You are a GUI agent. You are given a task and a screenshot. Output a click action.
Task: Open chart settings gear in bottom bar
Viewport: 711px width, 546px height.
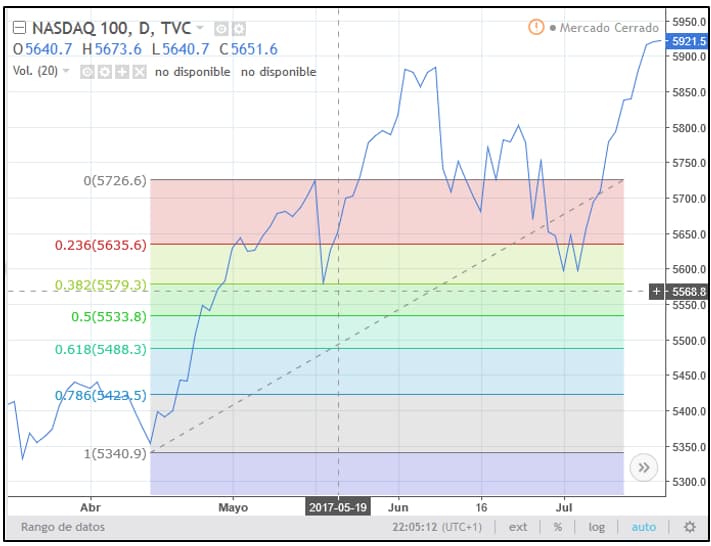pos(690,527)
